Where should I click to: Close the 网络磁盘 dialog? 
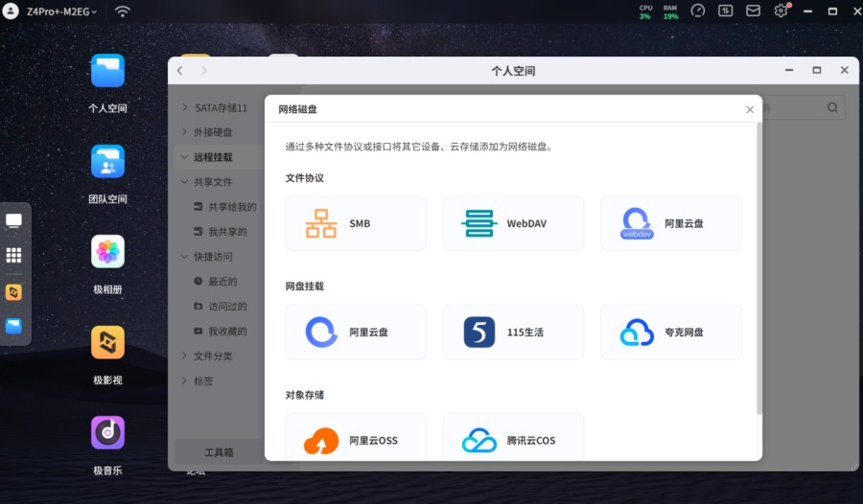[x=750, y=109]
